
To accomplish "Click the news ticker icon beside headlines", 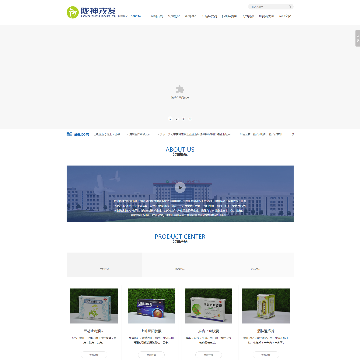I will pyautogui.click(x=69, y=134).
